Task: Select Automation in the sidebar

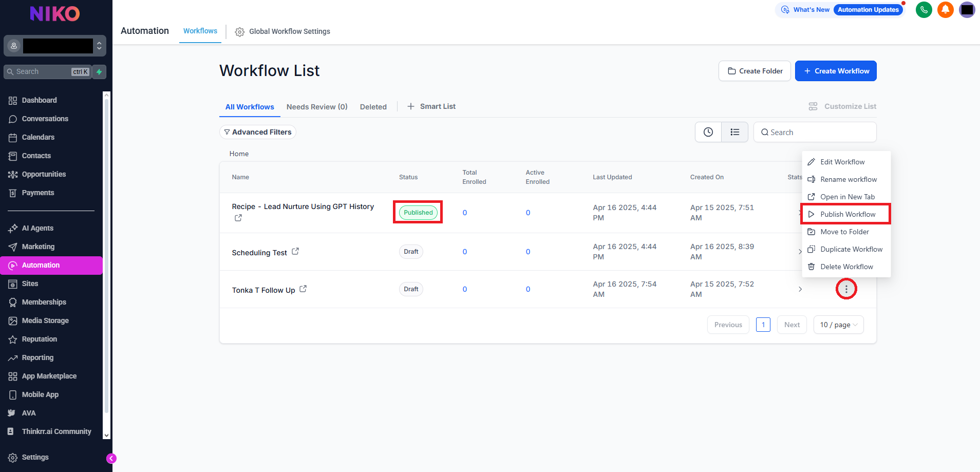Action: coord(51,265)
